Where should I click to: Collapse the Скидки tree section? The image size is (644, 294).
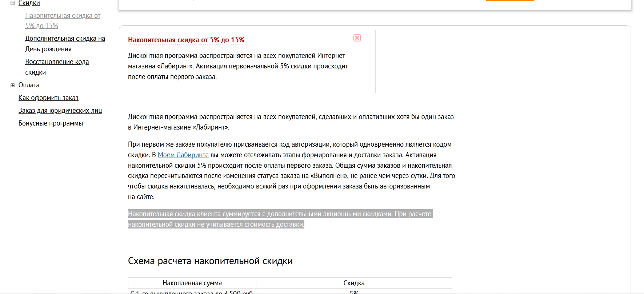click(13, 3)
